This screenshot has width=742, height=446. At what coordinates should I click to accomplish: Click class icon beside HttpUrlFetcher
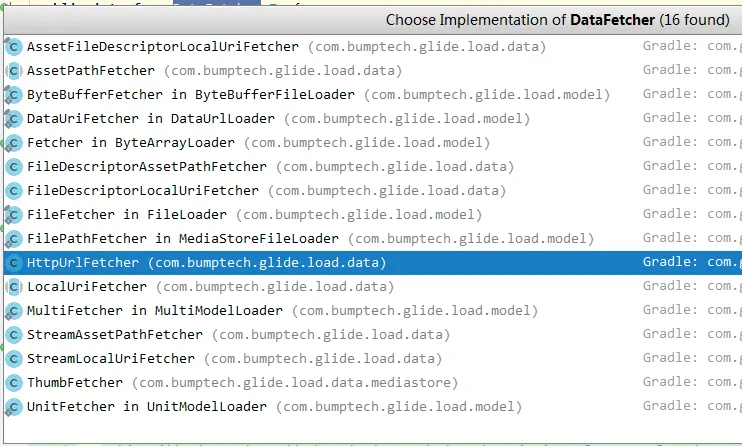13,262
